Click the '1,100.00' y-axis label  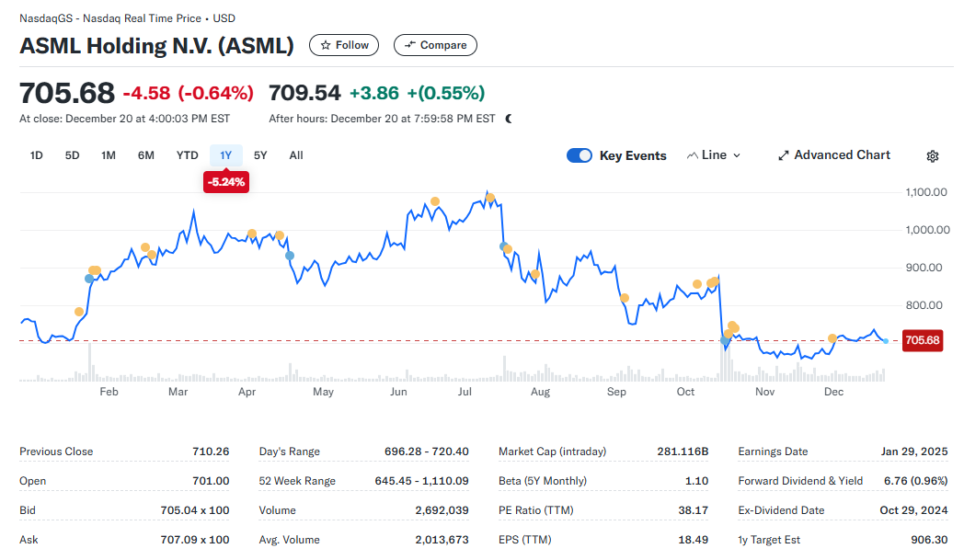926,192
